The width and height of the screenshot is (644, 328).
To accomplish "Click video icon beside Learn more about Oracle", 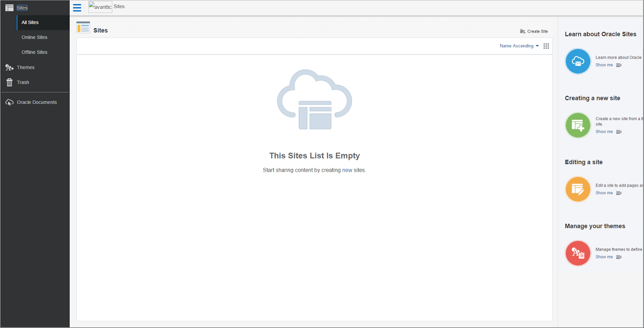I will point(619,65).
